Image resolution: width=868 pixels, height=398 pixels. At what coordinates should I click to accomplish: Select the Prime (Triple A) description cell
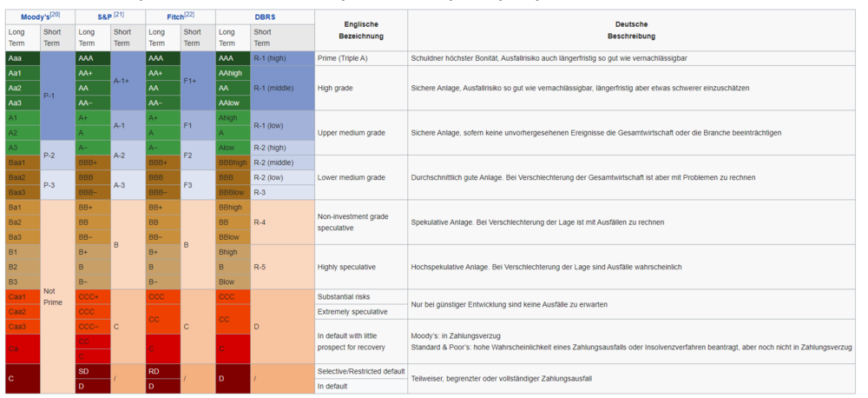361,58
